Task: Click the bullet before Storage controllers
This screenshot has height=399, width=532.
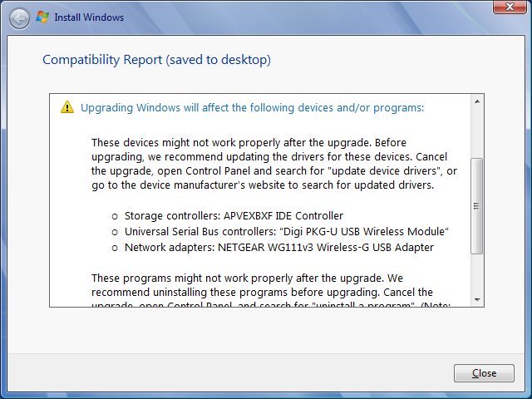Action: [x=115, y=216]
